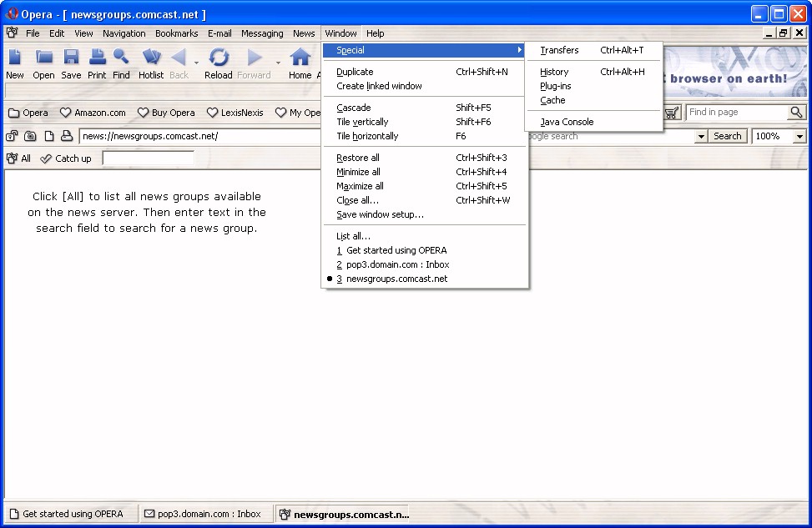Click the Search button
The width and height of the screenshot is (812, 528).
tap(727, 136)
